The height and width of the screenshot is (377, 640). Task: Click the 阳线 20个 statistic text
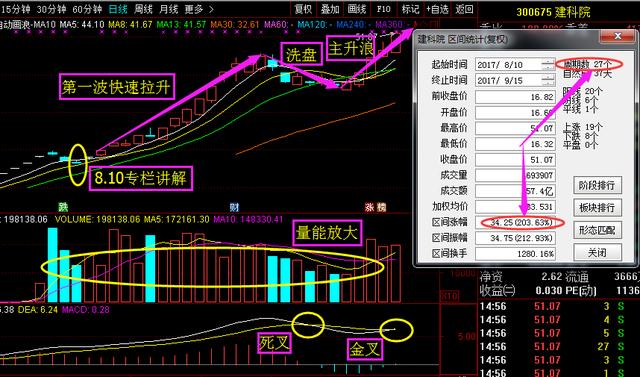(x=582, y=92)
